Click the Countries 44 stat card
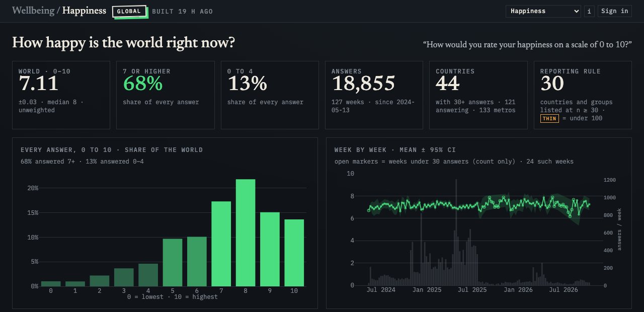Image resolution: width=644 pixels, height=312 pixels. point(478,95)
